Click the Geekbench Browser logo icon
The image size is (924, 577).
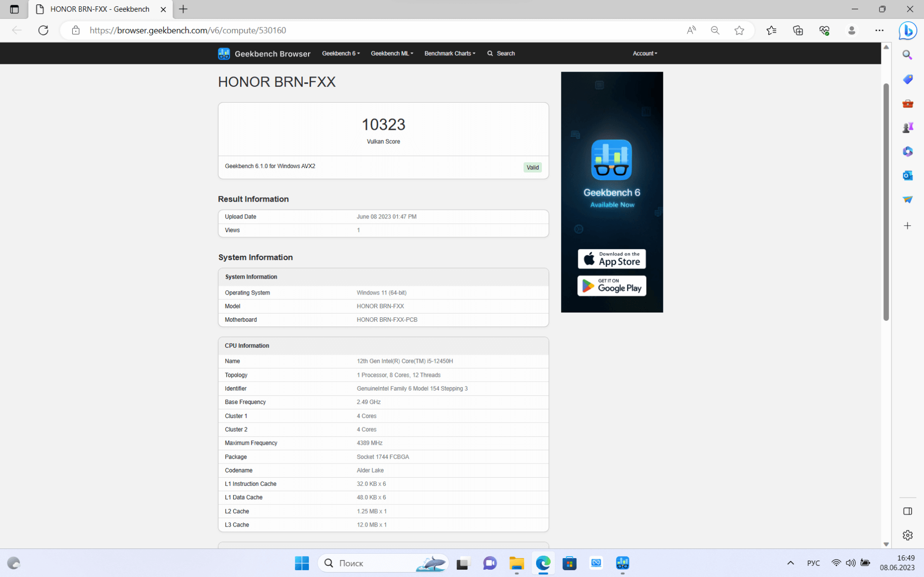(x=224, y=53)
